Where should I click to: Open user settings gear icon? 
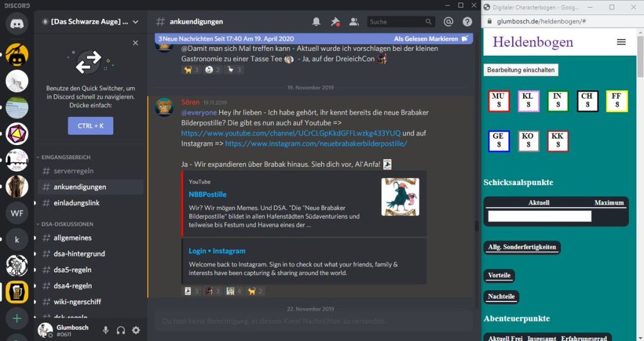(136, 330)
